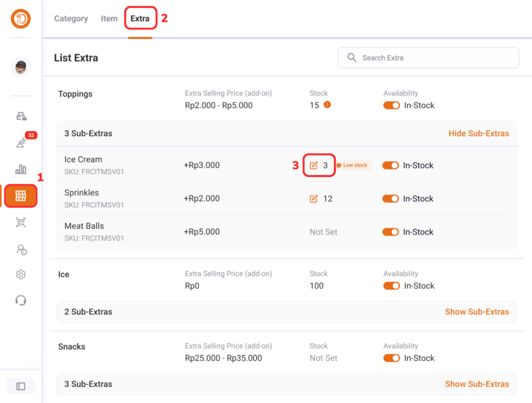Open the headset support icon
The height and width of the screenshot is (403, 532).
tap(21, 300)
